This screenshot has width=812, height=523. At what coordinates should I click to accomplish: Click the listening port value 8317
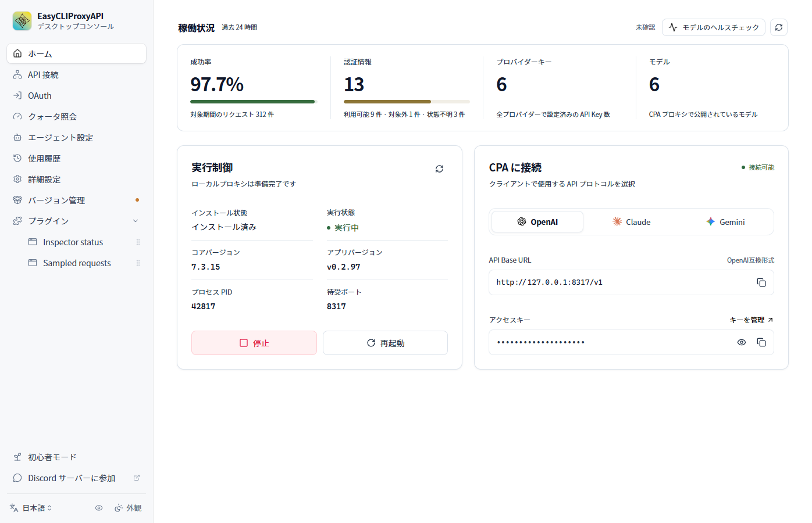[336, 306]
